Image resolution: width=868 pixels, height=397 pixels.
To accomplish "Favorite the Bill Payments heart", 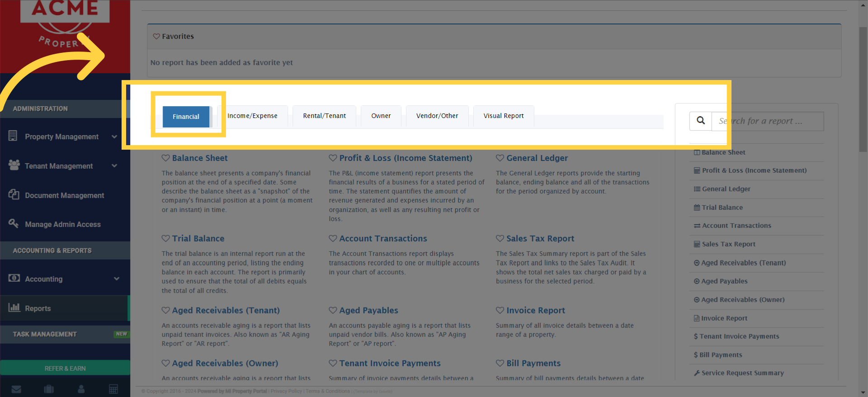I will (500, 363).
